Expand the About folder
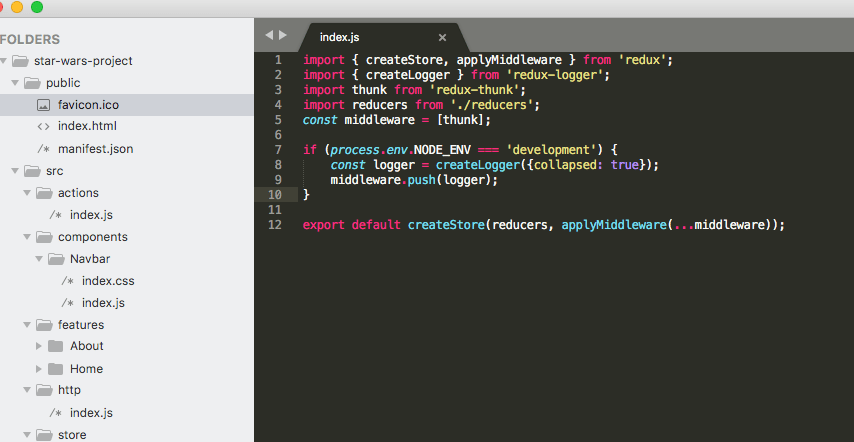The image size is (854, 442). click(x=39, y=346)
